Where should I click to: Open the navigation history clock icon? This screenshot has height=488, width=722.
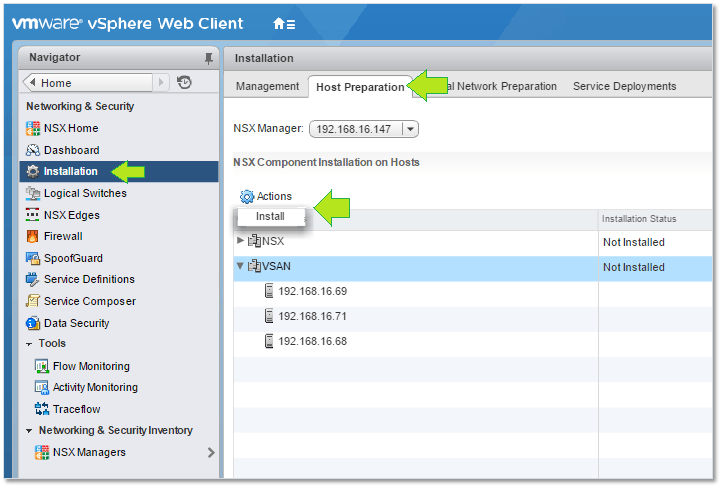coord(184,82)
